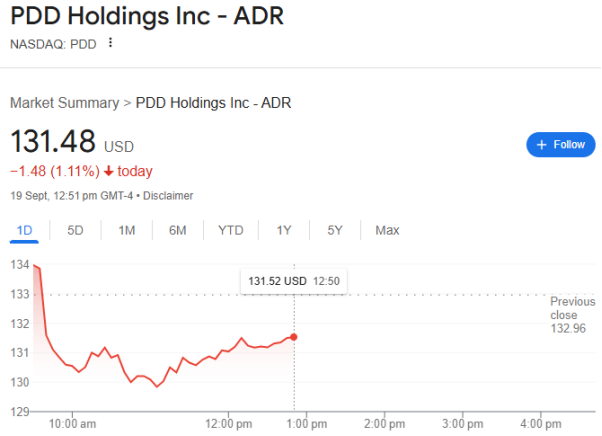Viewport: 602px width, 436px height.
Task: Switch to the 1M range tab
Action: tap(127, 230)
